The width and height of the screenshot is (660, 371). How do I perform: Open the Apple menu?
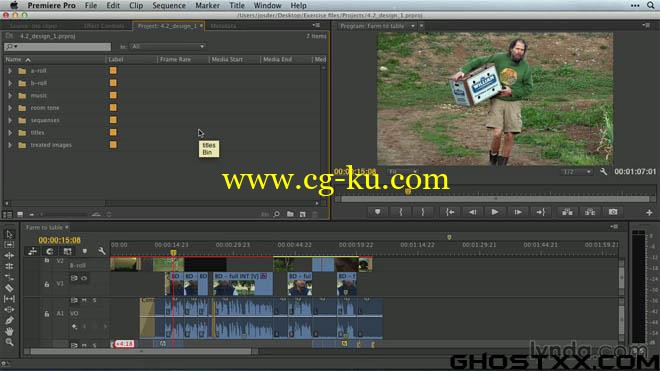click(14, 5)
